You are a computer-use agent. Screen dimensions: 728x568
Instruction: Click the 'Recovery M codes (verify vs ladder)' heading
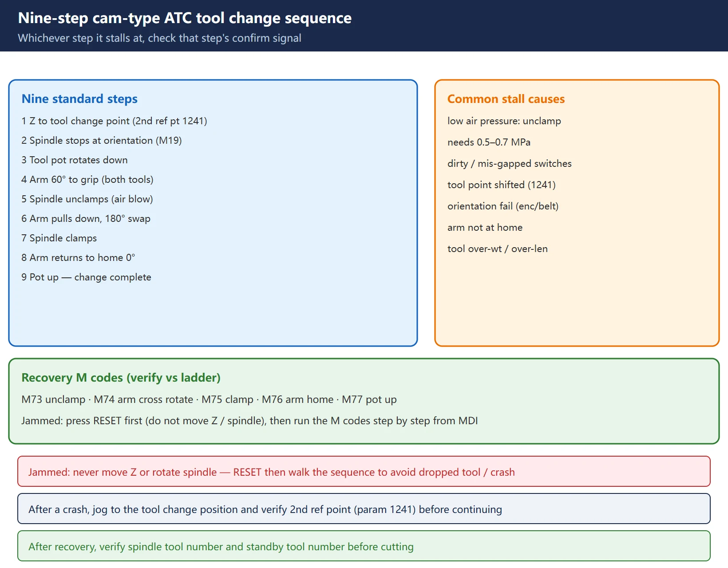(121, 377)
